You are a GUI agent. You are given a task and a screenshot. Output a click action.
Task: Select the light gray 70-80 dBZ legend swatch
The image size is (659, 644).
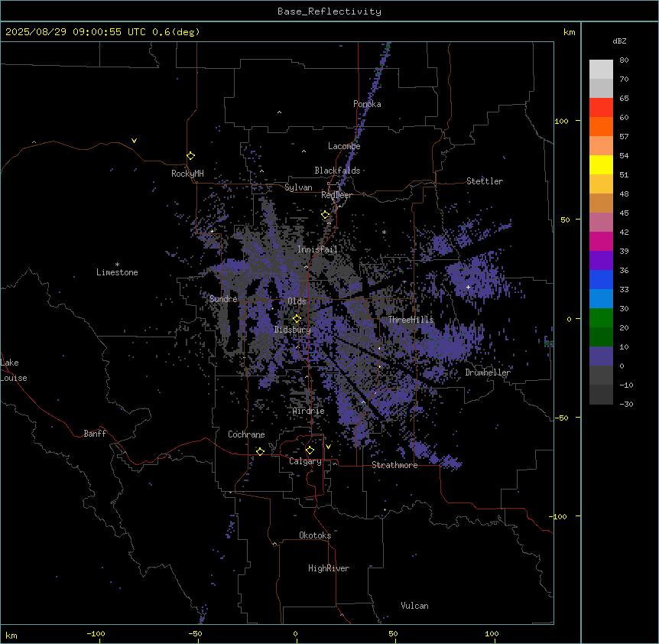click(x=601, y=70)
